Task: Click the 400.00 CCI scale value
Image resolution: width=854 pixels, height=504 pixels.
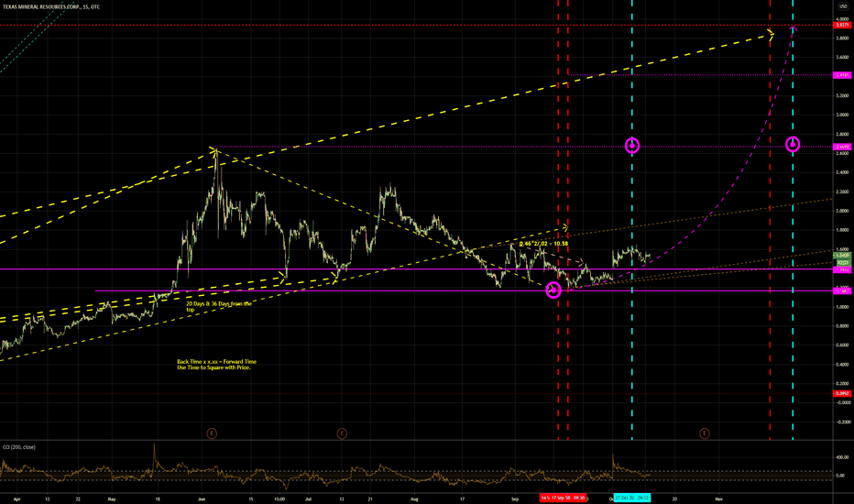Action: click(x=843, y=457)
